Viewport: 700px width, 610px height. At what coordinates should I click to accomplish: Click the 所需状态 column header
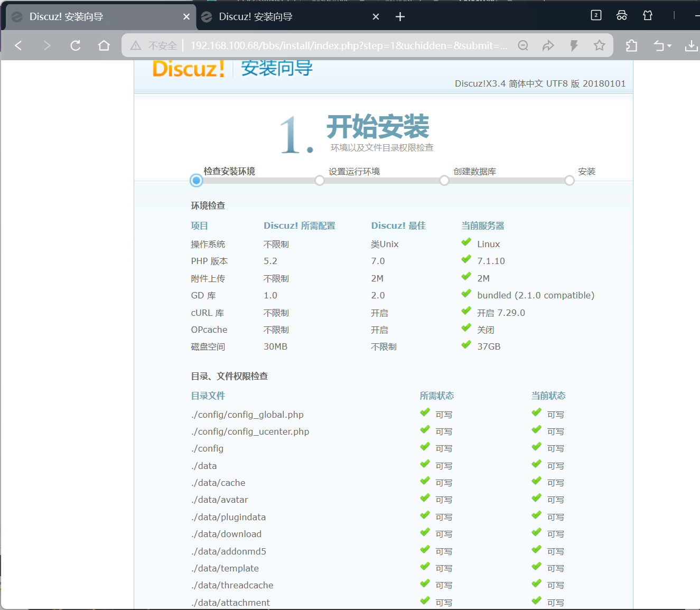[x=437, y=396]
